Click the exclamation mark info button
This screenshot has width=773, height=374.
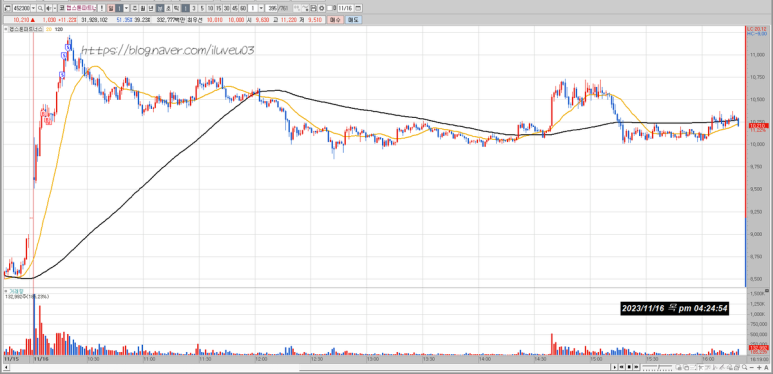point(101,8)
